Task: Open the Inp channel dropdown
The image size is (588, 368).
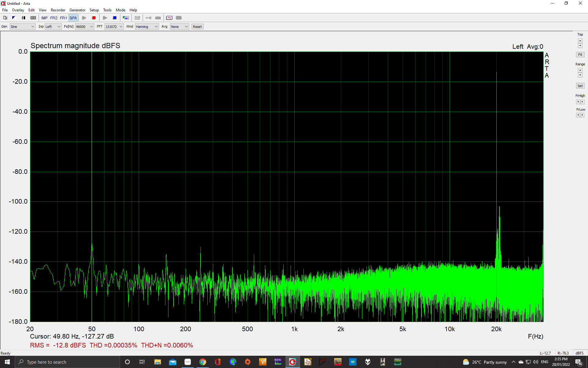Action: tap(53, 27)
